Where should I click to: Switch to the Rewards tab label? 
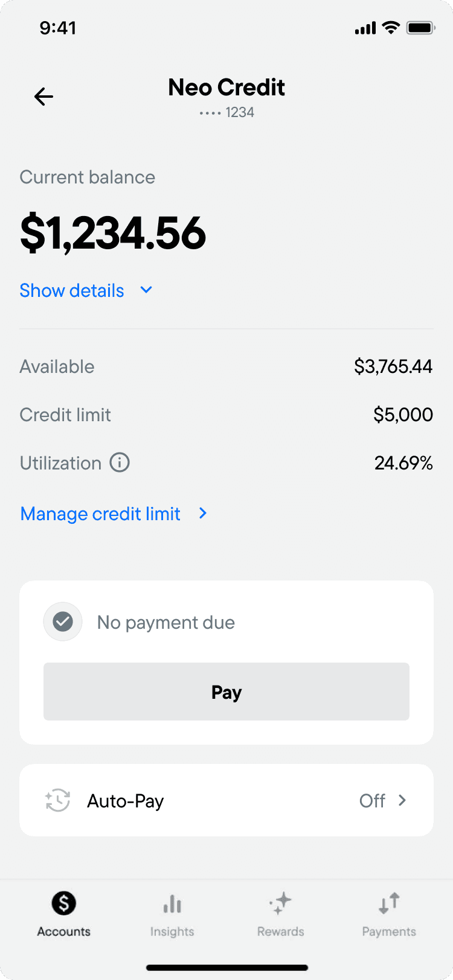[280, 932]
